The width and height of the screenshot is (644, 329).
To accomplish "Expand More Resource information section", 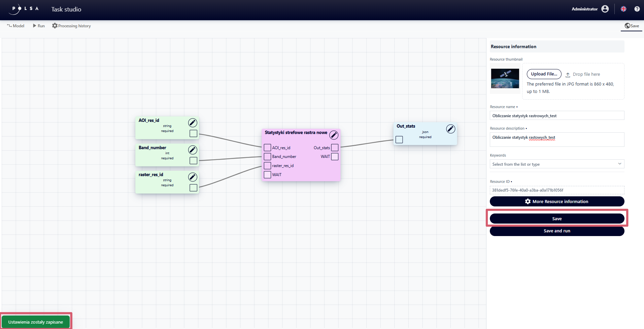I will click(557, 201).
